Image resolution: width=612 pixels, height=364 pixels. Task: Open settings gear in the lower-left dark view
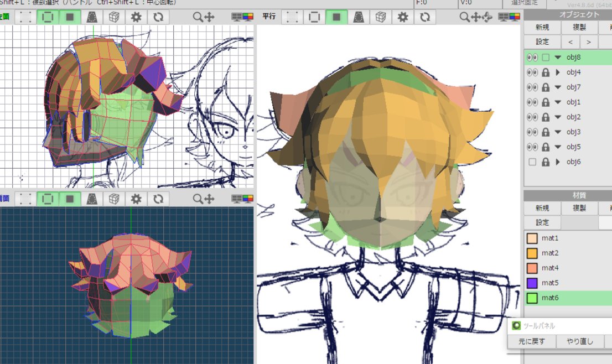click(136, 199)
